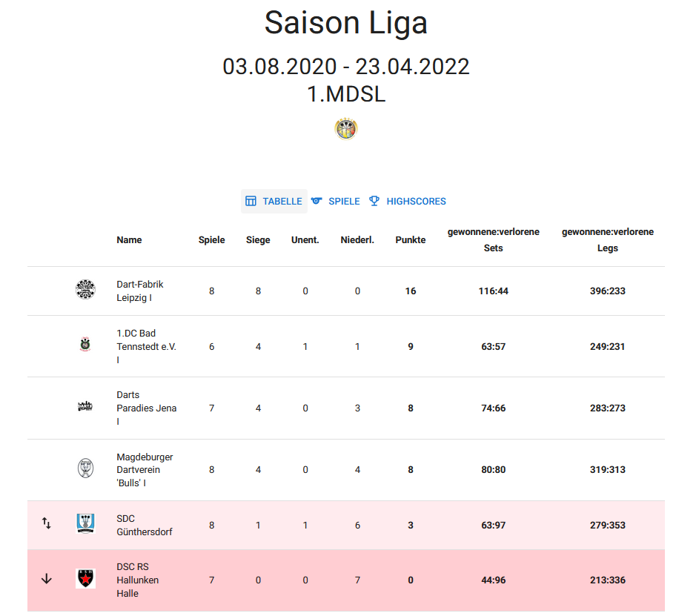
Task: Click the SDC Günthersdorf team crest
Action: click(85, 523)
